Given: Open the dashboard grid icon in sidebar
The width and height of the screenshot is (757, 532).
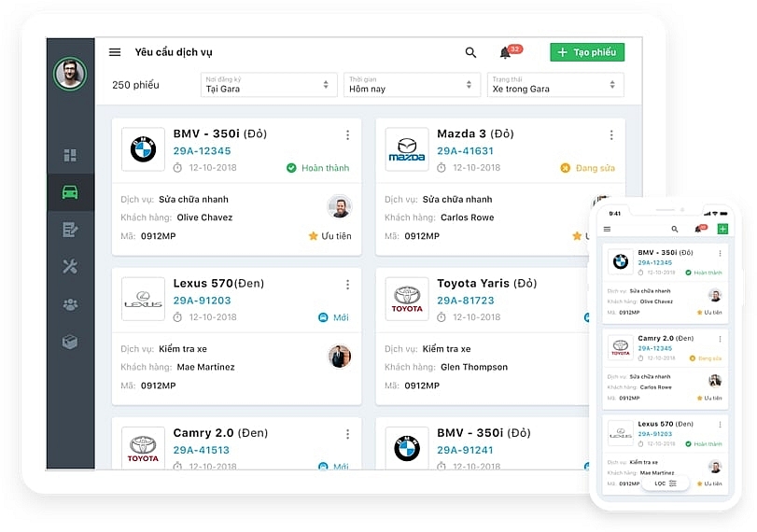Looking at the screenshot, I should [x=70, y=155].
